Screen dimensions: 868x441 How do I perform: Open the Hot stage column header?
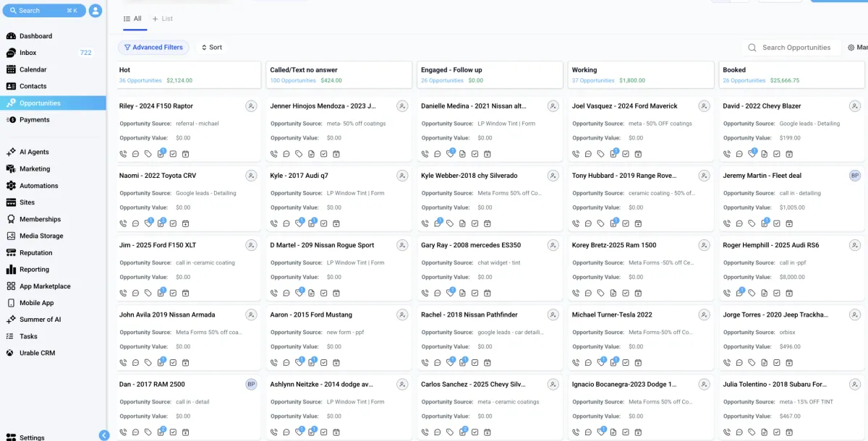click(190, 74)
